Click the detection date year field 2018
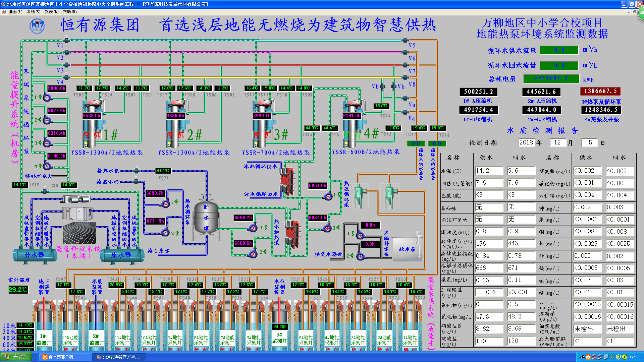644x362 pixels. (x=526, y=143)
